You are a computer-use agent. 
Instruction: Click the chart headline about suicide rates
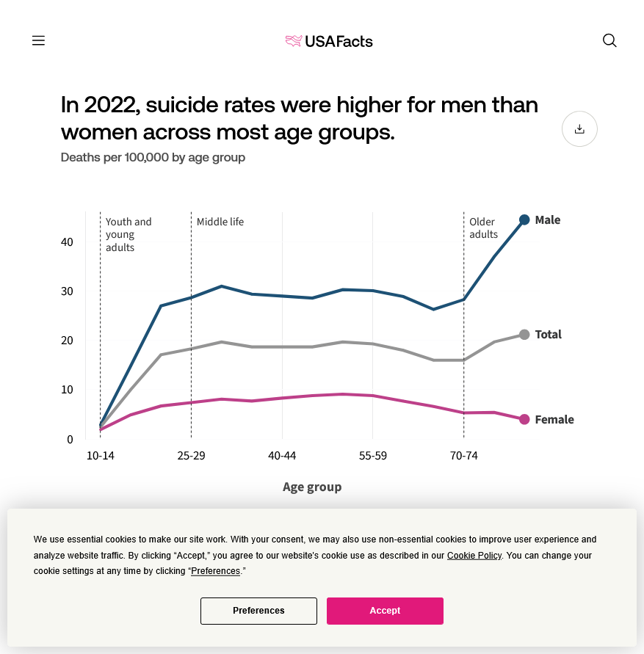pyautogui.click(x=300, y=118)
